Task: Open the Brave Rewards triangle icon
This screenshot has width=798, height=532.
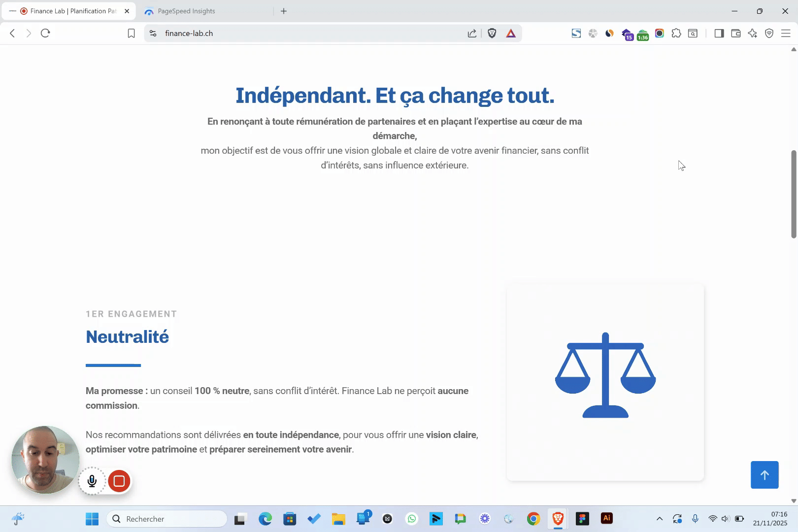Action: tap(511, 33)
